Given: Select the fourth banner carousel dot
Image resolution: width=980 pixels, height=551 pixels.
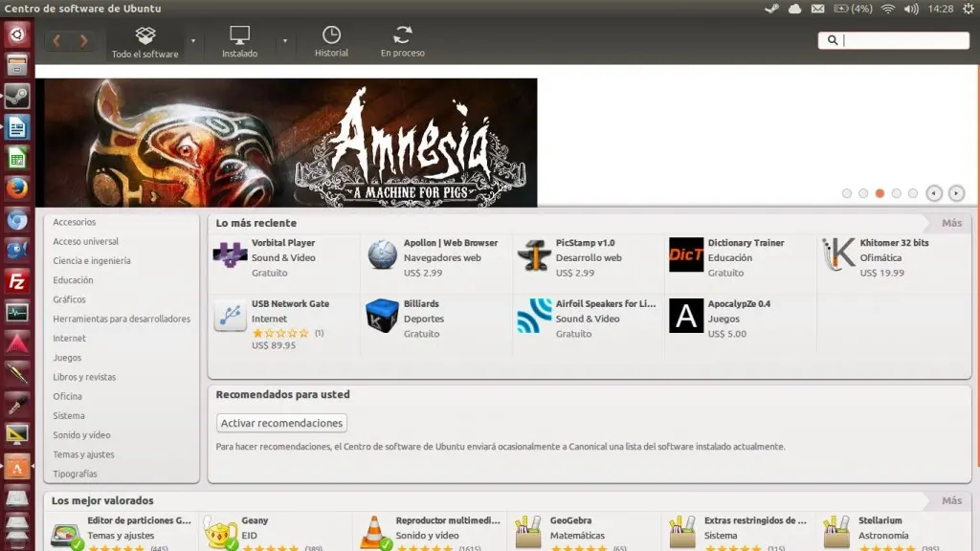Looking at the screenshot, I should [x=896, y=193].
